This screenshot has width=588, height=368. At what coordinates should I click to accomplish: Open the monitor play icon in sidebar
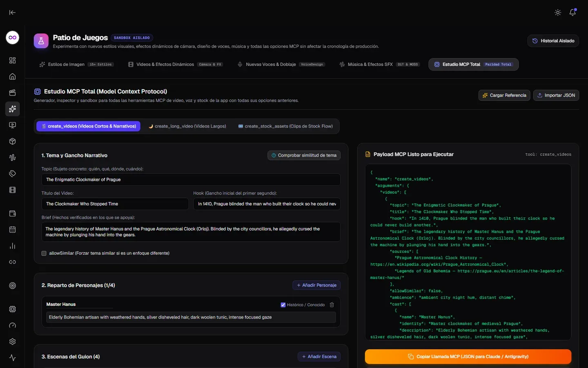coord(13,125)
